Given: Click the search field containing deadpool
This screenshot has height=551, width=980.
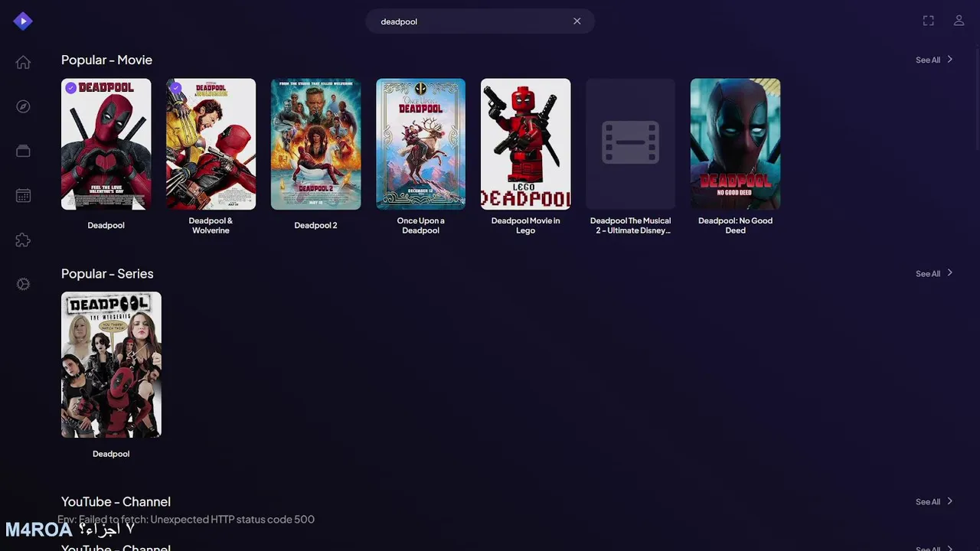Looking at the screenshot, I should tap(480, 21).
